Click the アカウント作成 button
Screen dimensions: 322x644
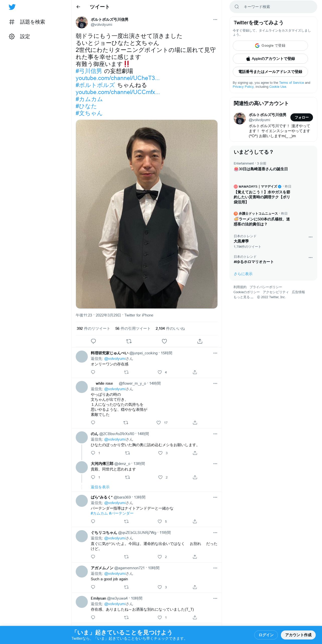pos(298,635)
